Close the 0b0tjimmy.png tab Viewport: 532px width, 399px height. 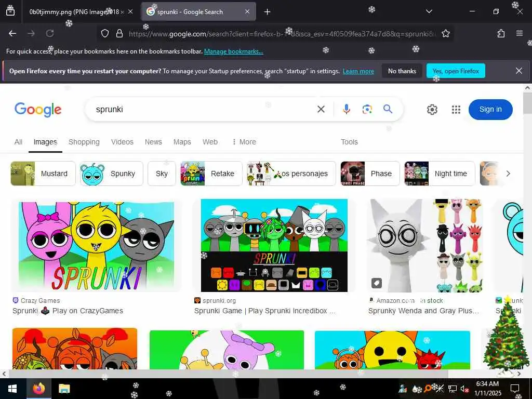click(130, 11)
